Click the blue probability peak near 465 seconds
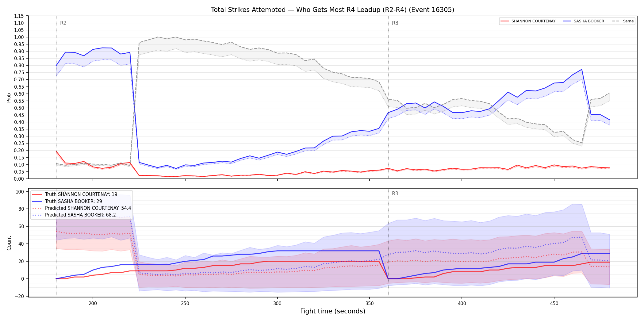 (582, 69)
